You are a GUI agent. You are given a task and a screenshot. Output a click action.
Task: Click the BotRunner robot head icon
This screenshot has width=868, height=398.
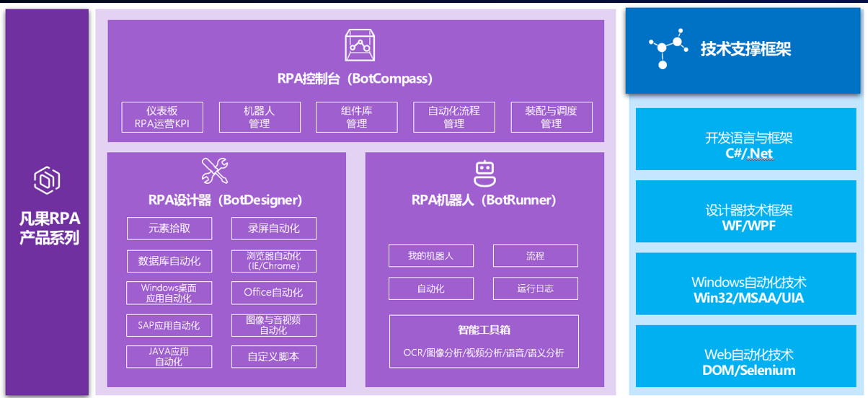pyautogui.click(x=484, y=173)
